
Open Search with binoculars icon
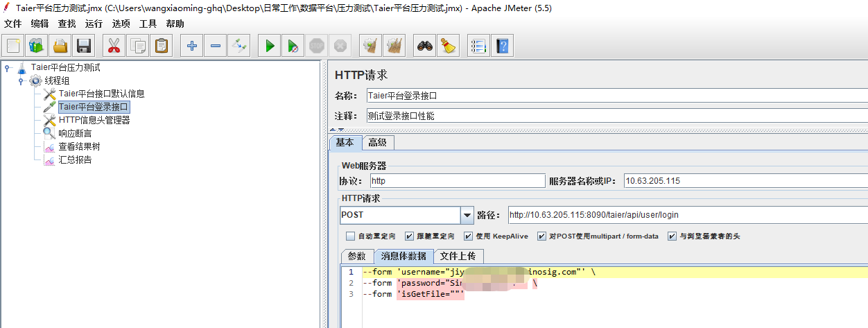(424, 46)
